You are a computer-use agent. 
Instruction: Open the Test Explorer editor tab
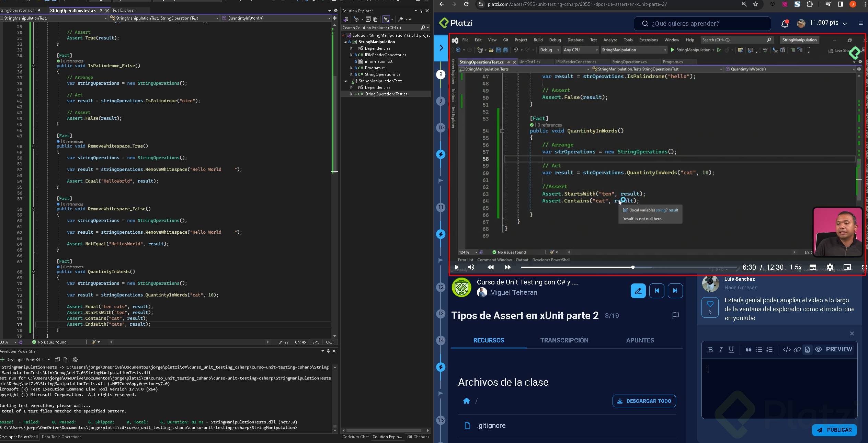pos(124,10)
